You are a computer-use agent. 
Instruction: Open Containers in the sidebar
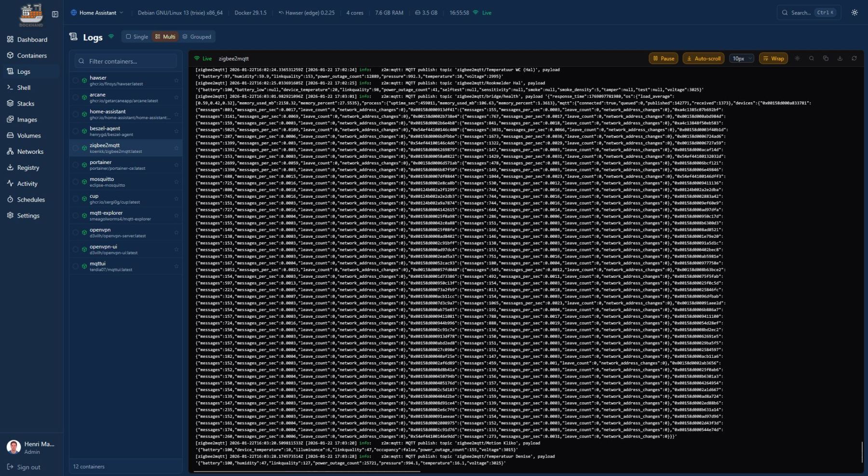[x=32, y=55]
